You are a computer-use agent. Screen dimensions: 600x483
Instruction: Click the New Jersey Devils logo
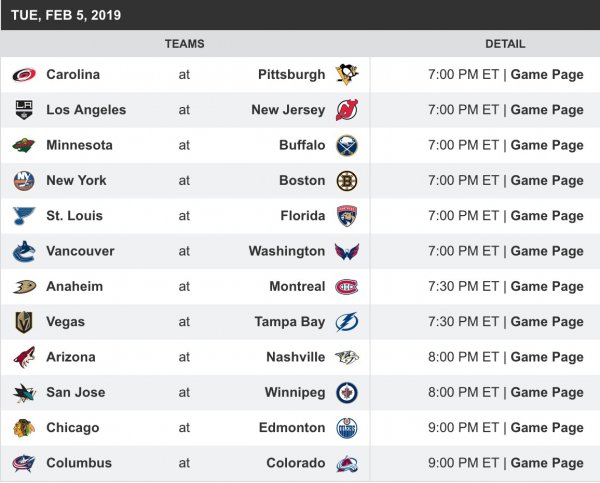coord(346,110)
